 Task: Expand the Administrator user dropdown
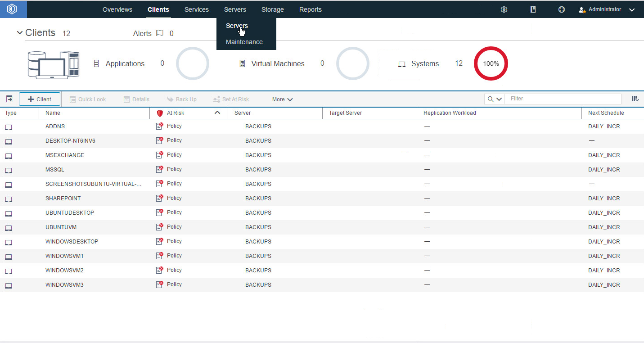[x=632, y=10]
